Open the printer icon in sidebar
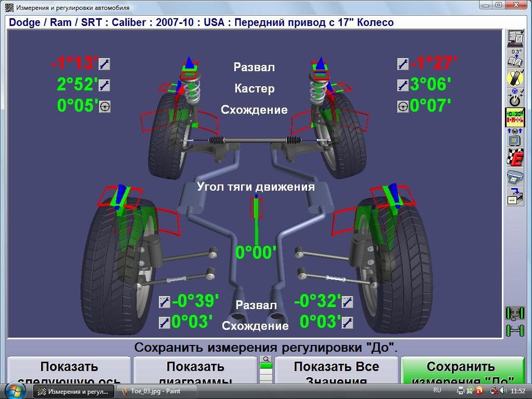Screen dimensions: 532x399 (515, 177)
